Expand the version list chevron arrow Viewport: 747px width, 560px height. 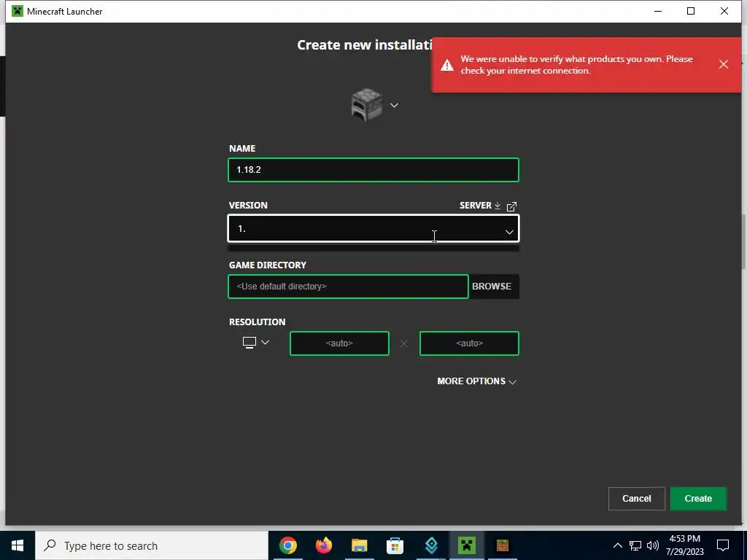[509, 232]
